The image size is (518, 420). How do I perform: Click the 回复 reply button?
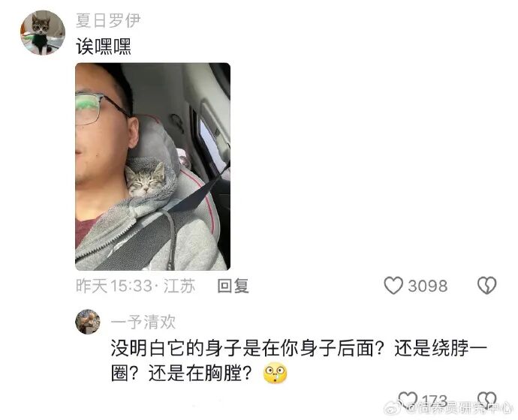coord(233,286)
